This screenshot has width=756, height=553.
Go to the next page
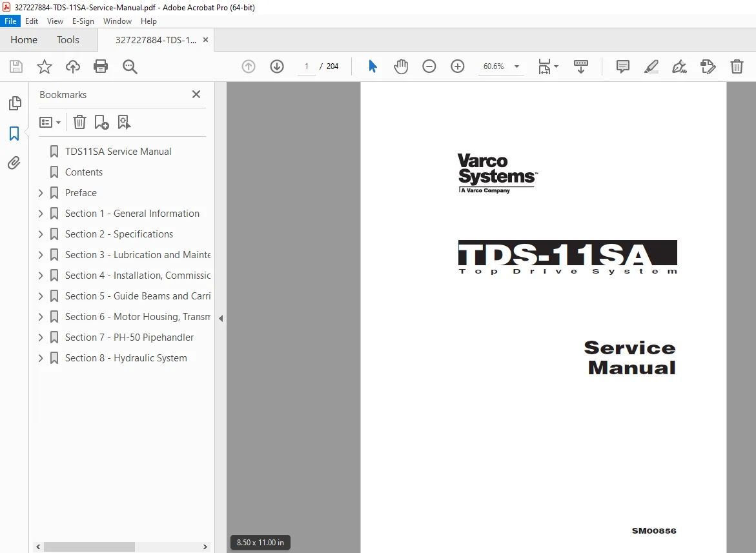(277, 66)
